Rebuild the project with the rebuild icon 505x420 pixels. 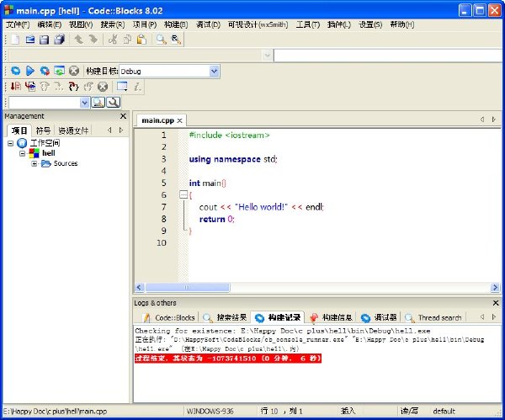coord(59,71)
